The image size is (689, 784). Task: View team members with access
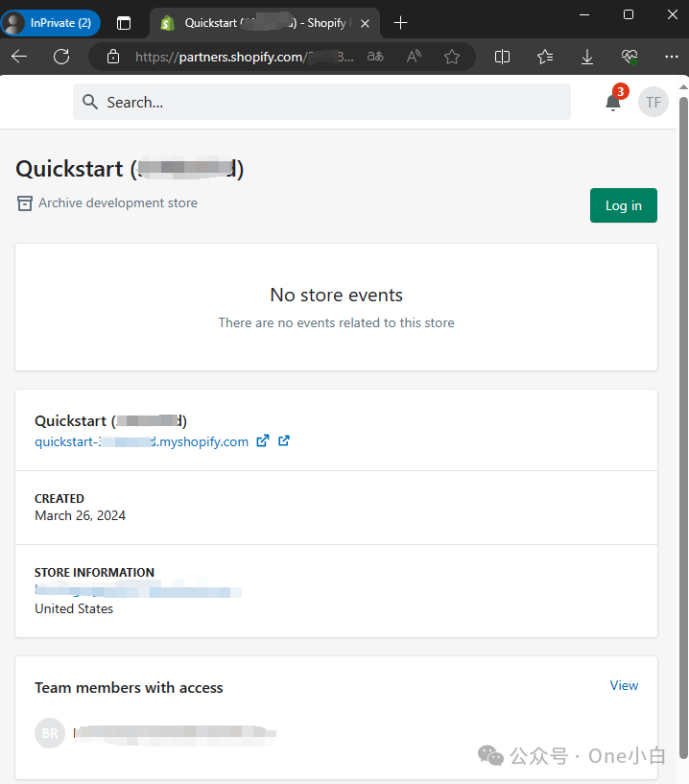(x=624, y=685)
